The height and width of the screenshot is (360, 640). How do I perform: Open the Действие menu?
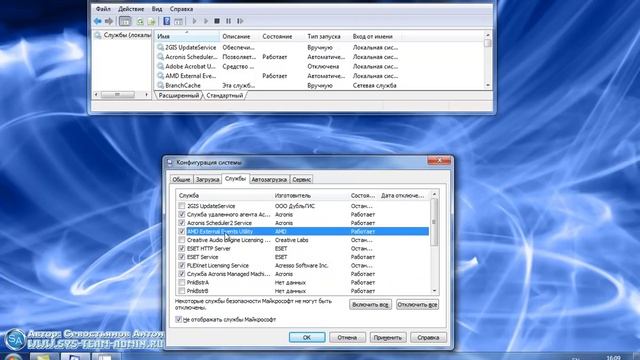pyautogui.click(x=131, y=9)
